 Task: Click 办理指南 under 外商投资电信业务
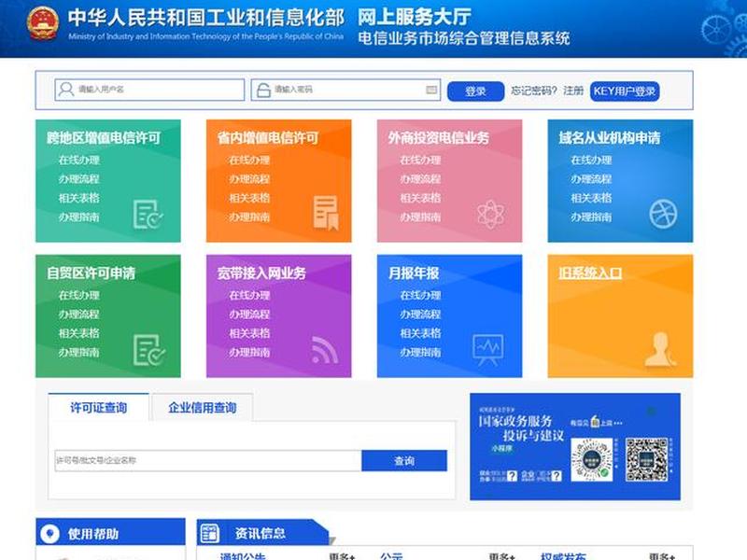coord(421,217)
